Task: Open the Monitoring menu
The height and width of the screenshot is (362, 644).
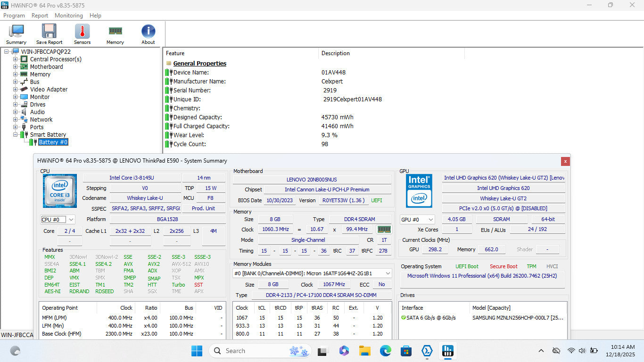Action: coord(68,16)
